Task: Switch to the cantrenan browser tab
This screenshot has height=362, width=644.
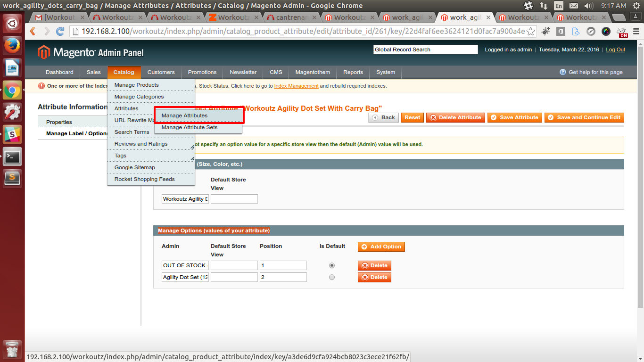Action: click(291, 17)
